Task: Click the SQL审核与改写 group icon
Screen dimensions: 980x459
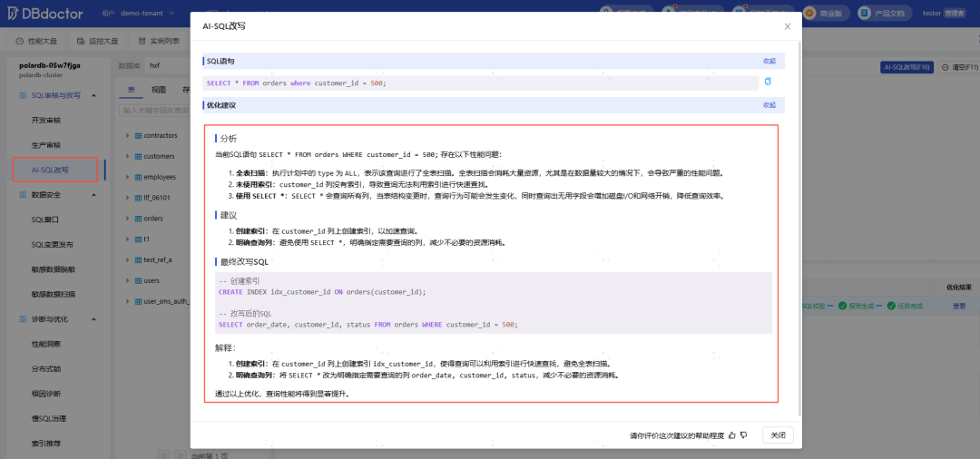Action: [x=23, y=95]
